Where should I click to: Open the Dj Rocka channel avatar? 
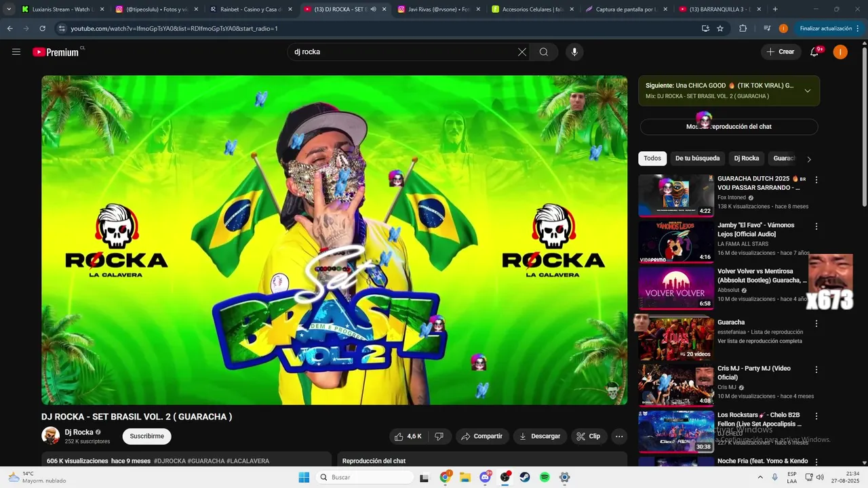click(x=50, y=436)
